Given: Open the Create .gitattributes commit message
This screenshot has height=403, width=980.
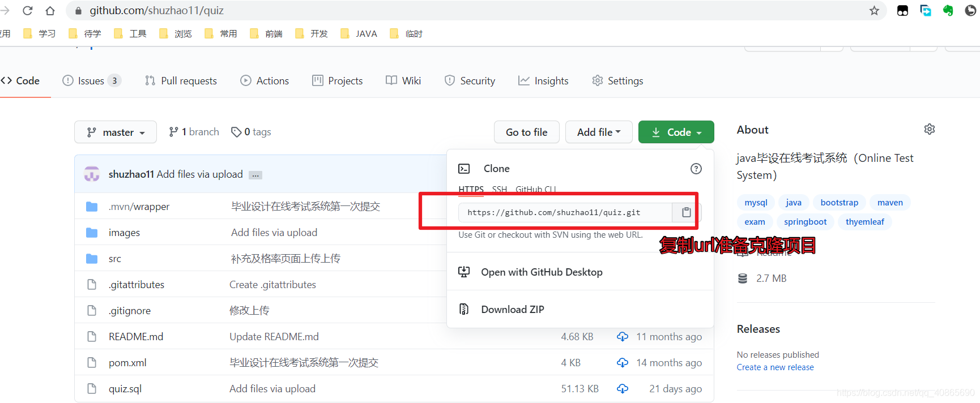Looking at the screenshot, I should (x=272, y=285).
